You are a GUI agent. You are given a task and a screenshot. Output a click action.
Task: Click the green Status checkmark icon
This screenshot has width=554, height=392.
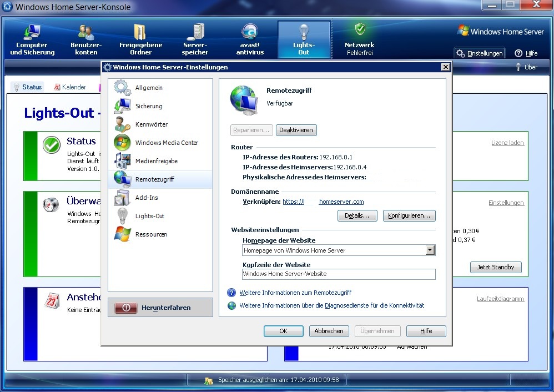[x=52, y=145]
